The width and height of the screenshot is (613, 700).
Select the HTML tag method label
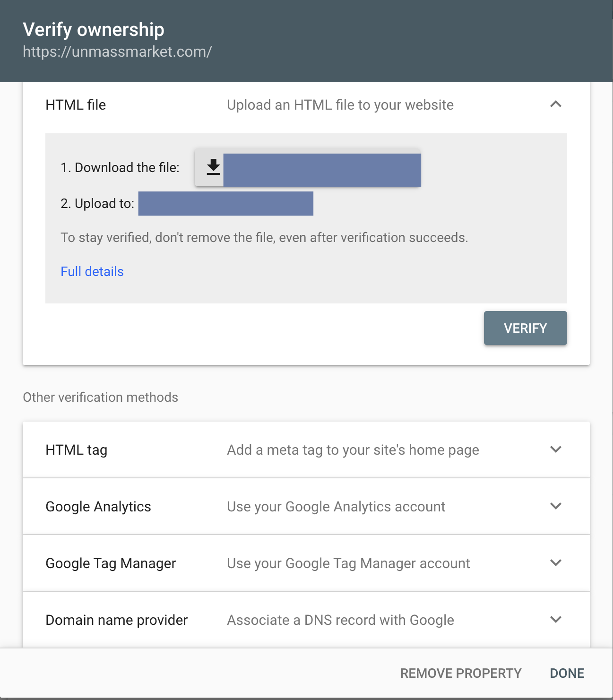click(x=77, y=450)
